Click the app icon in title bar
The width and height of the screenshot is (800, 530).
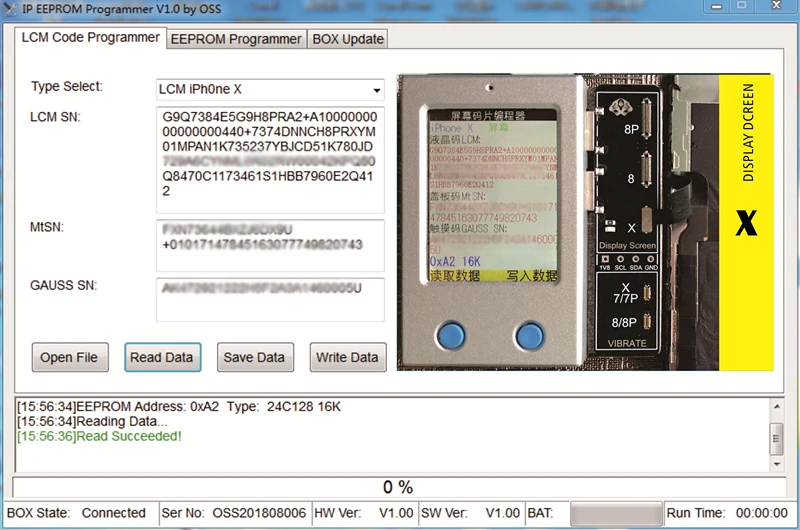10,9
